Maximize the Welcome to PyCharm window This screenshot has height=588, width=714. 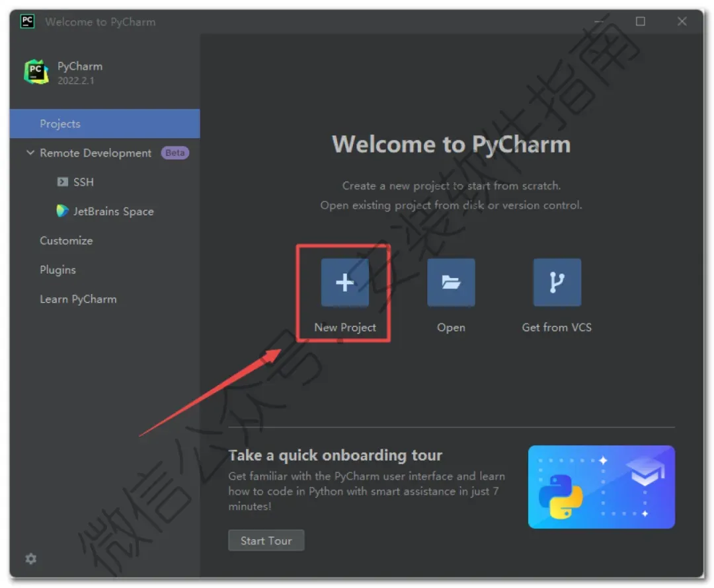tap(640, 21)
